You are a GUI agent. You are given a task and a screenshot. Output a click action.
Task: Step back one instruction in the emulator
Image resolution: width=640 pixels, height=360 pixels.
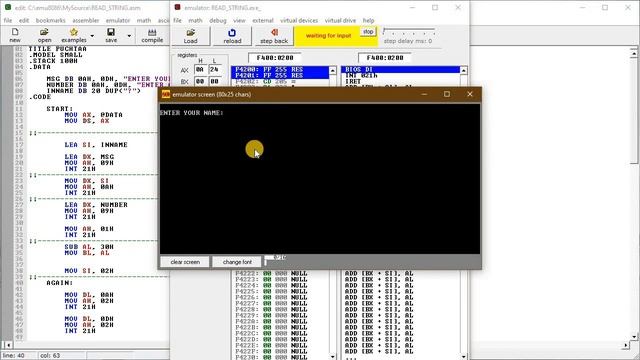(274, 36)
